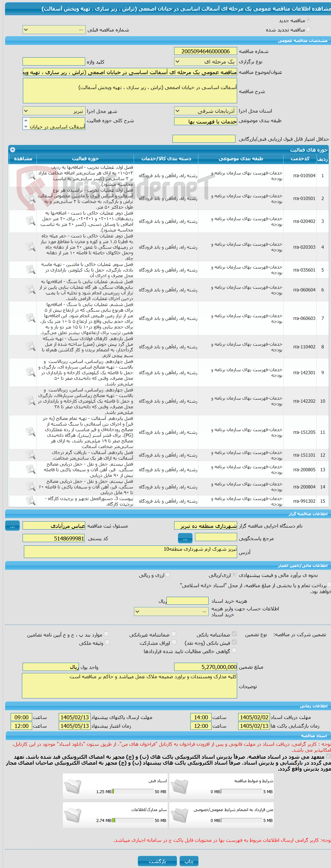Open 'شهر محل اجرا' dropdown
331x868 pixels.
(x=54, y=111)
